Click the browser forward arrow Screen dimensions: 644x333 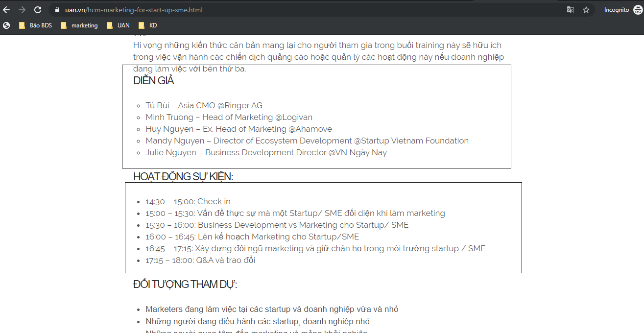[22, 10]
